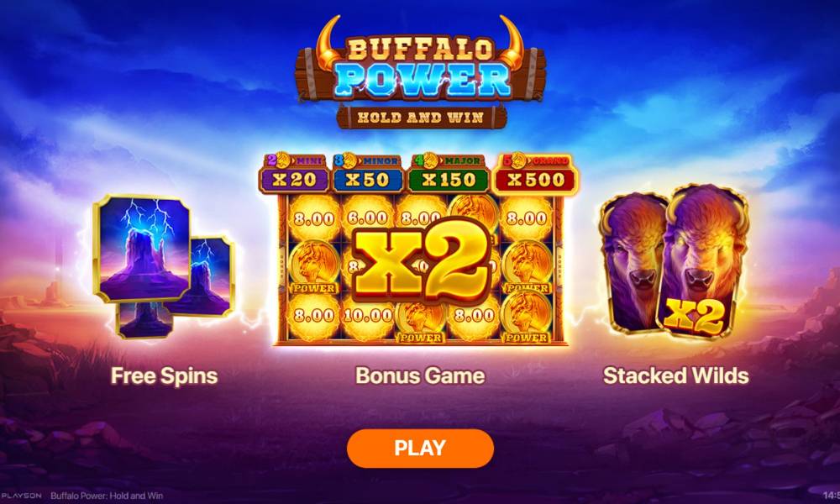Select the Grand x500 jackpot badge

point(535,173)
